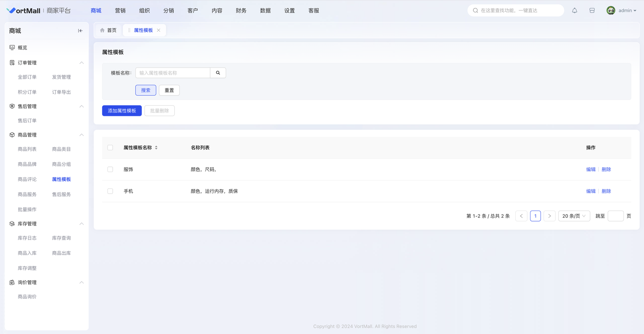This screenshot has width=644, height=334.
Task: Click the magnifier icon beside the template name field
Action: [x=218, y=73]
